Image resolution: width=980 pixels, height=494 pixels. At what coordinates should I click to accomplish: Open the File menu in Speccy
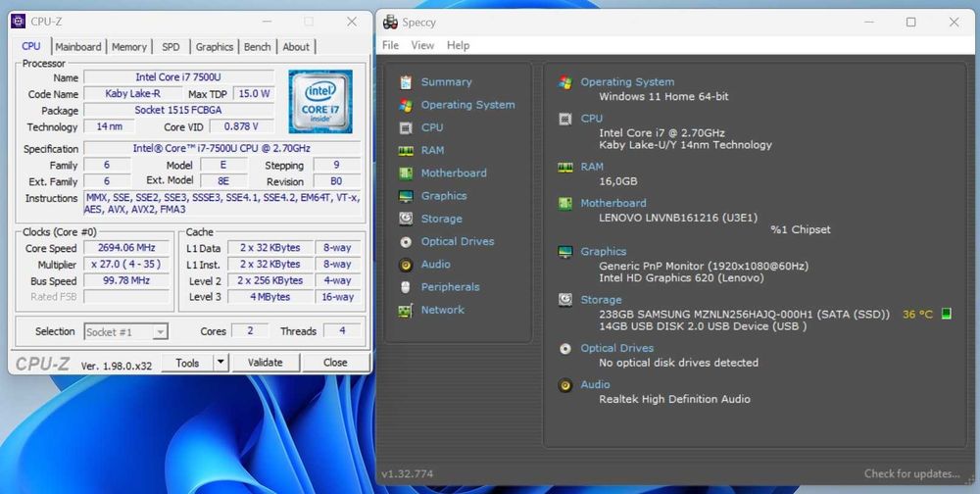(x=391, y=46)
